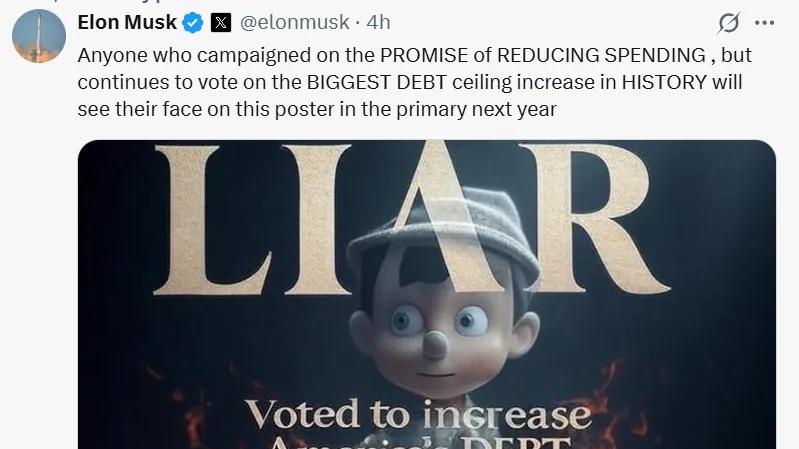799x449 pixels.
Task: Open the rocket launch profile avatar
Action: point(39,36)
